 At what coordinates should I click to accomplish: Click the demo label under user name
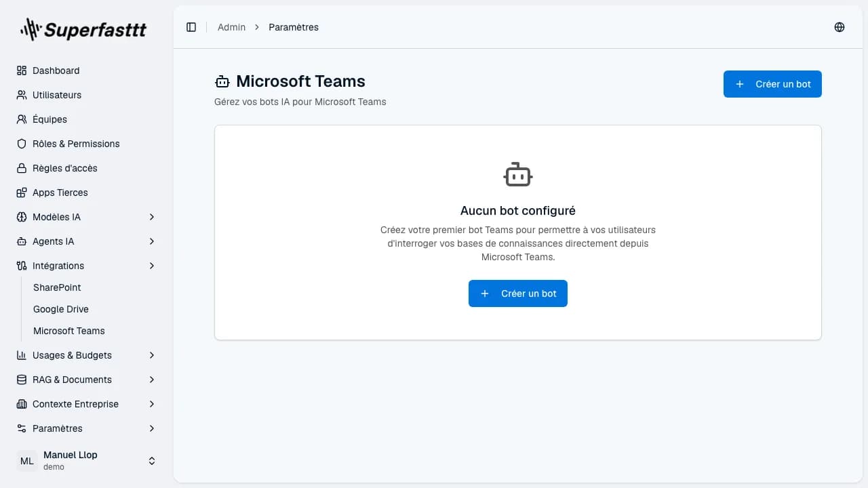coord(54,467)
